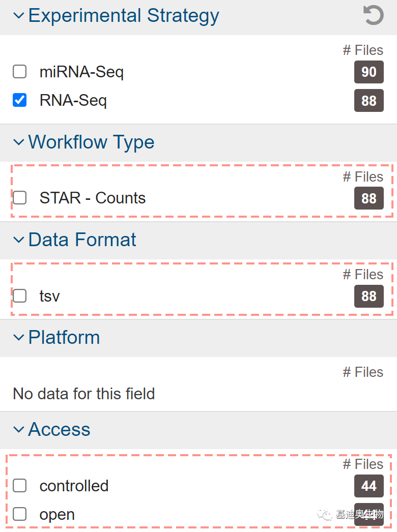Tick the STAR - Counts checkbox
This screenshot has width=397, height=532.
point(20,198)
